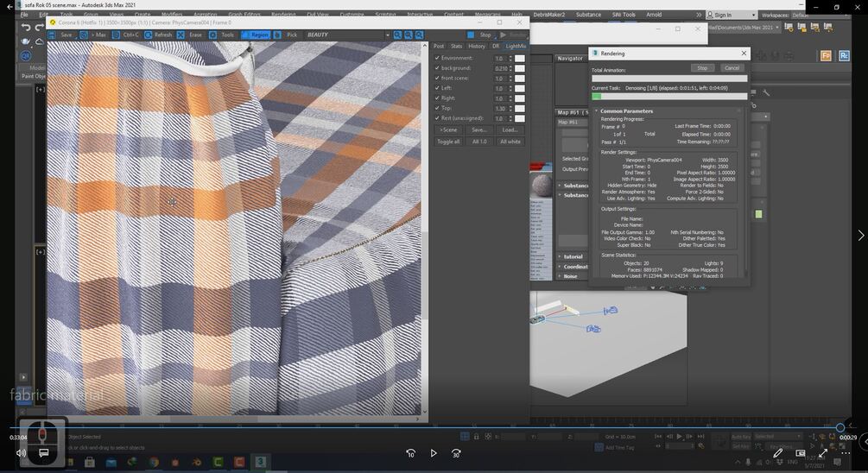
Task: Open the Tools gear icon in Corona toolbar
Action: 212,35
